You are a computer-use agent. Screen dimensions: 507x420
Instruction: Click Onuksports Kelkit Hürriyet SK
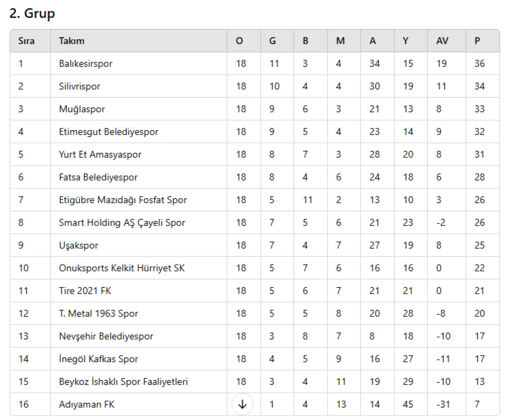point(122,268)
